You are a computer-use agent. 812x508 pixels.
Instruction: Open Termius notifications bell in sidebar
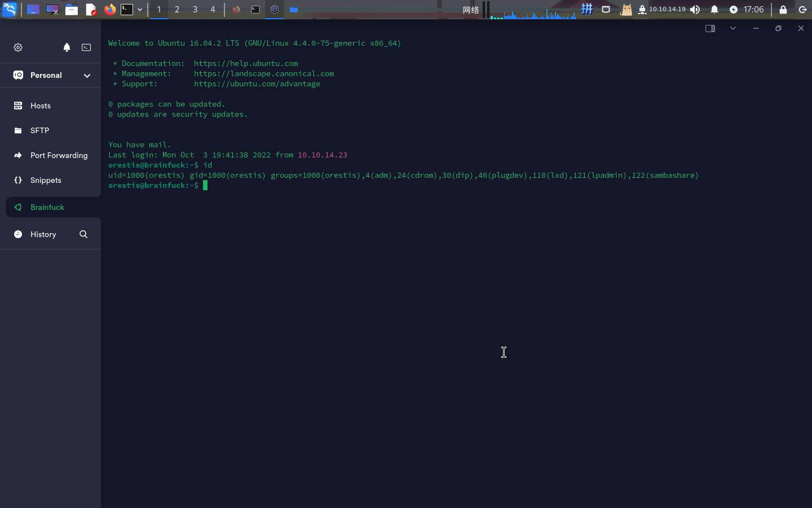67,47
